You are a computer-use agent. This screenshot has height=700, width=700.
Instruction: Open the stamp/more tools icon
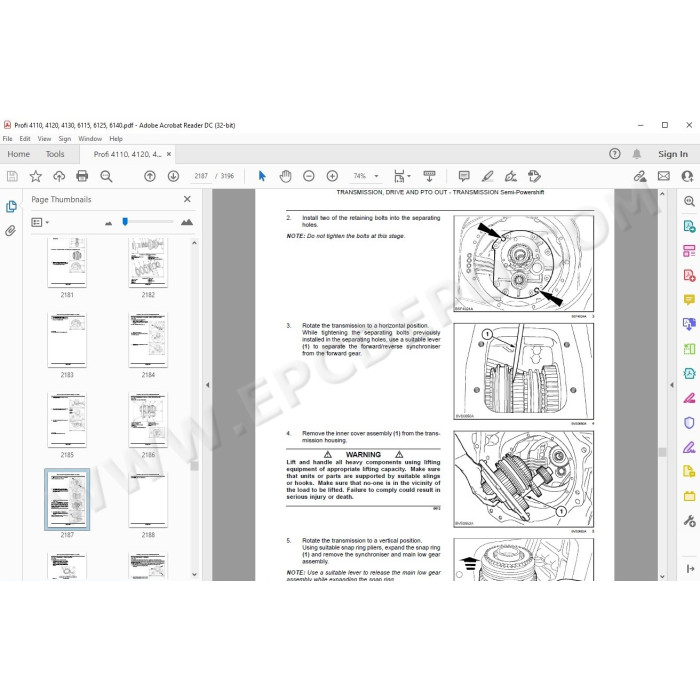[534, 176]
